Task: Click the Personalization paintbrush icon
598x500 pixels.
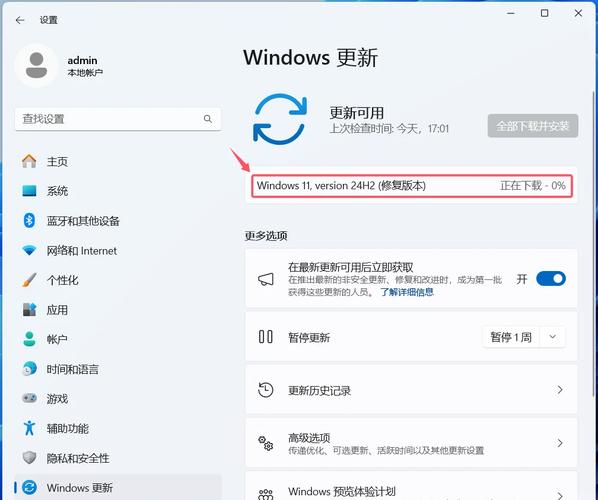Action: pyautogui.click(x=29, y=280)
